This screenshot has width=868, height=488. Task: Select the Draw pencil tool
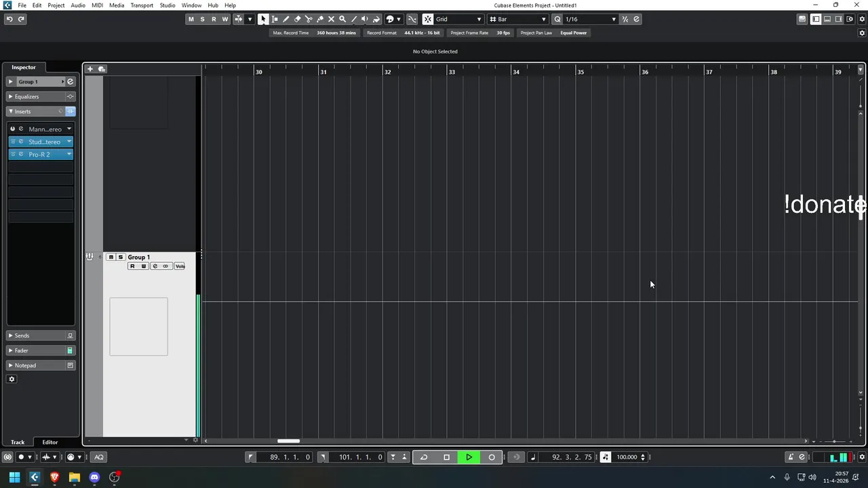[286, 19]
